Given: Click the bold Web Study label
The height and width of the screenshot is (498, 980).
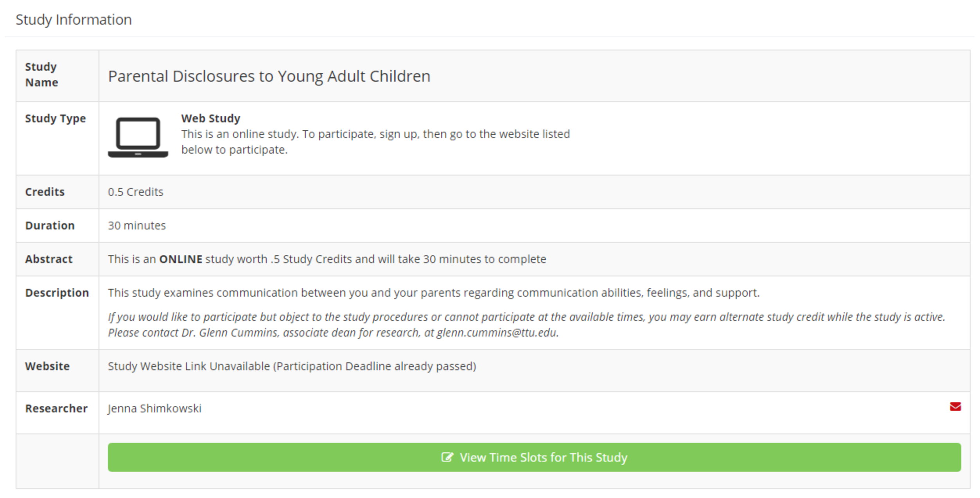Looking at the screenshot, I should [210, 118].
